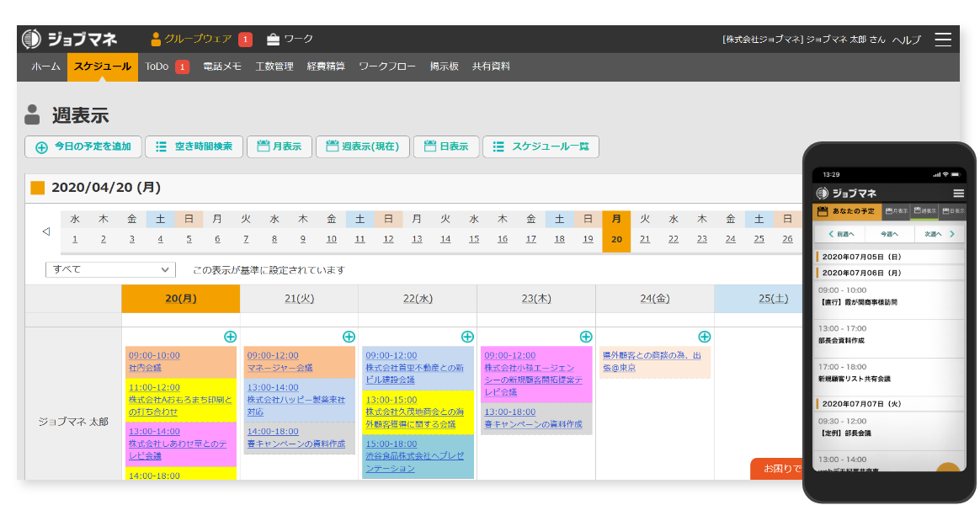The height and width of the screenshot is (505, 980).
Task: Open the 掲示板 tab
Action: coord(444,66)
